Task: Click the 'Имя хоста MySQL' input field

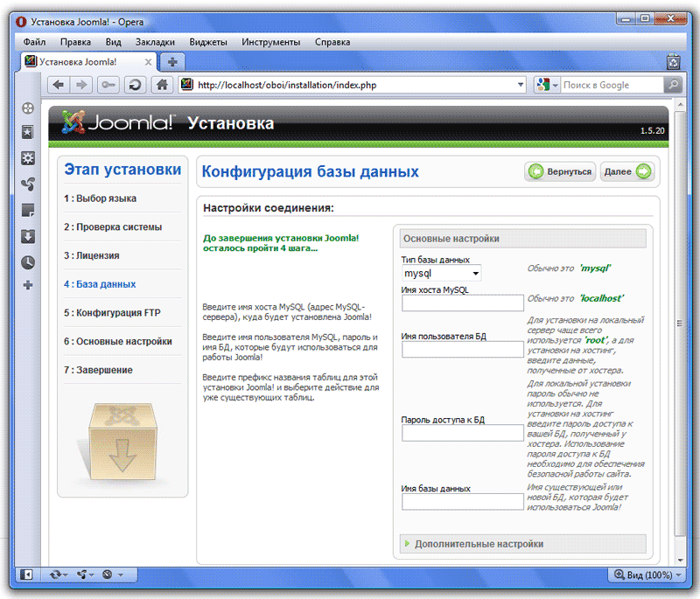Action: 462,303
